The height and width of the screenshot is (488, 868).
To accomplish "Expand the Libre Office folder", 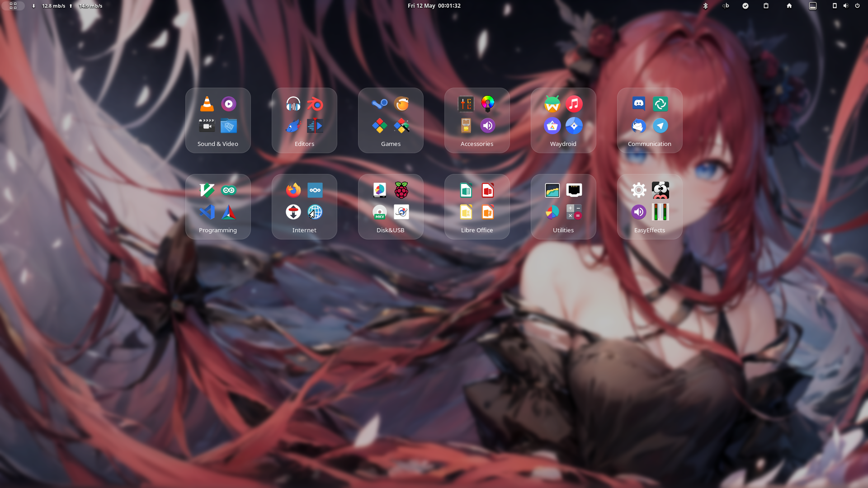I will coord(477,207).
